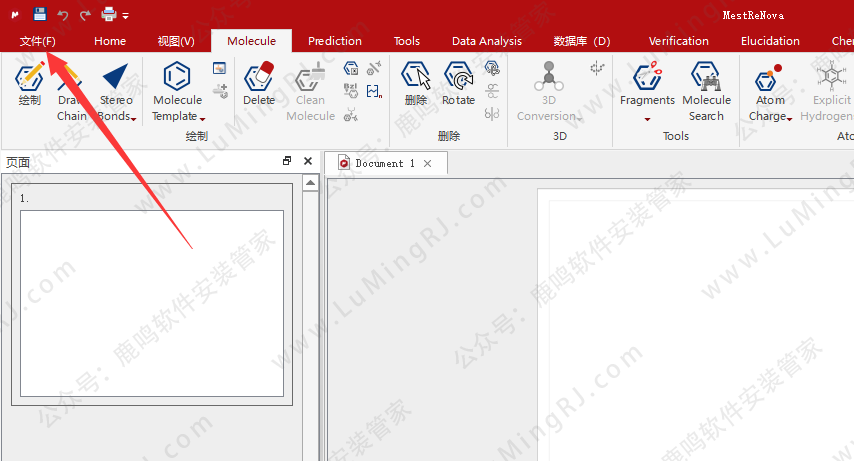Expand quick access toolbar customize arrow
Screen dimensions: 854x461
(x=126, y=16)
